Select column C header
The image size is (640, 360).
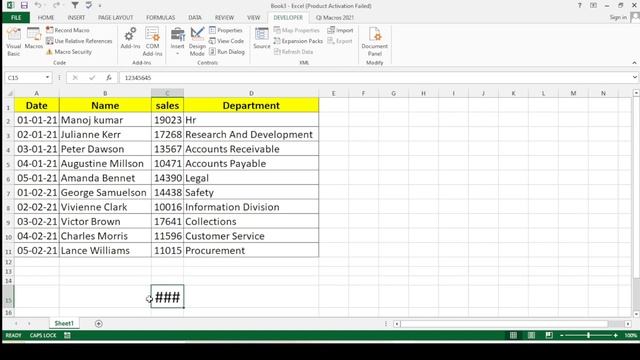tap(167, 93)
